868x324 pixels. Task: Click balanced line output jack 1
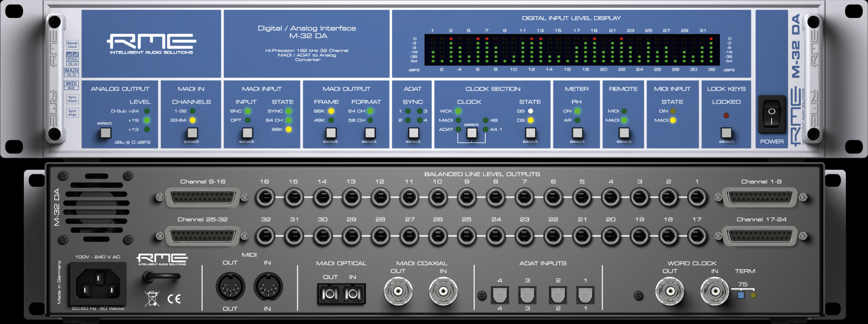(697, 197)
